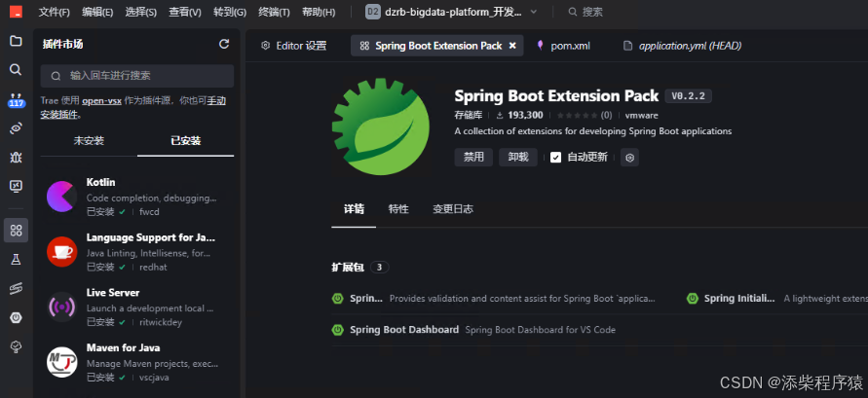Open the 详情 details tab
This screenshot has width=868, height=398.
pyautogui.click(x=354, y=209)
